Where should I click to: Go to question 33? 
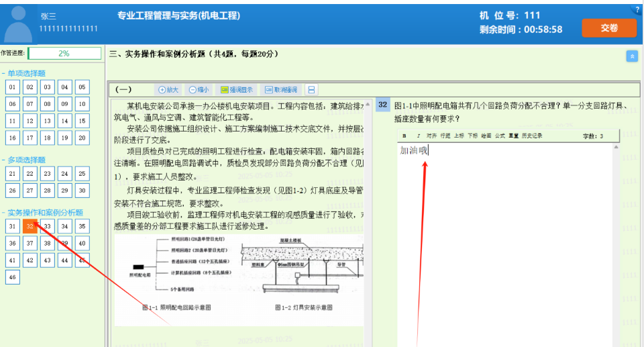click(47, 227)
